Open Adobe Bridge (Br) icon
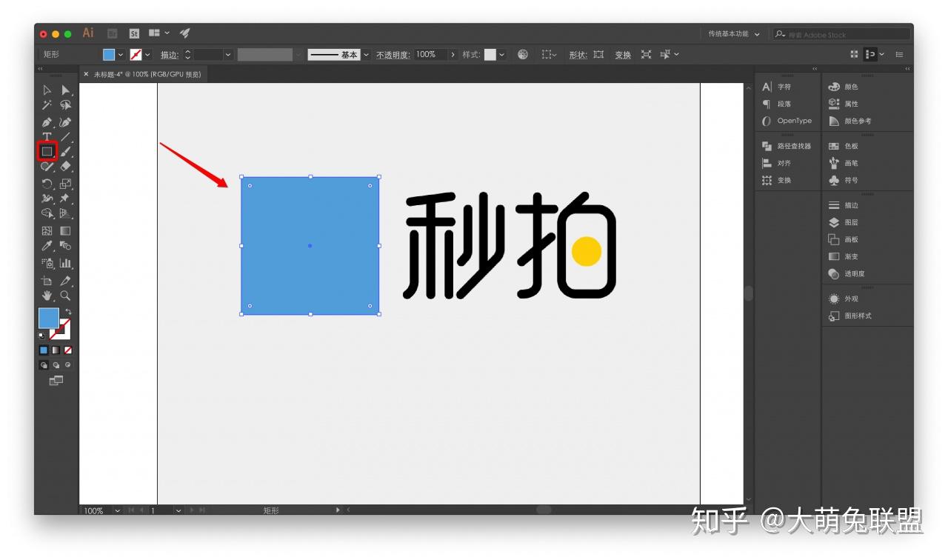Viewport: 948px width, 560px height. coord(113,33)
